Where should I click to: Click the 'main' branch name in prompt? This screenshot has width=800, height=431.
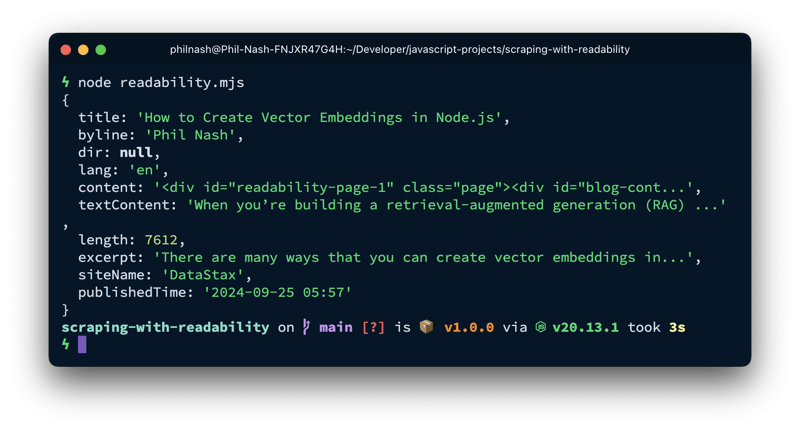336,327
